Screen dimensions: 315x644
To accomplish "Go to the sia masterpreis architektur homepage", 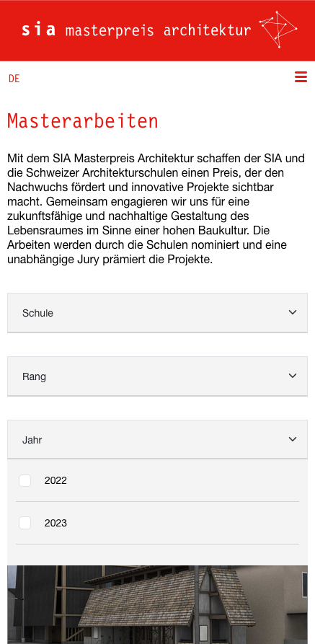I will (136, 30).
